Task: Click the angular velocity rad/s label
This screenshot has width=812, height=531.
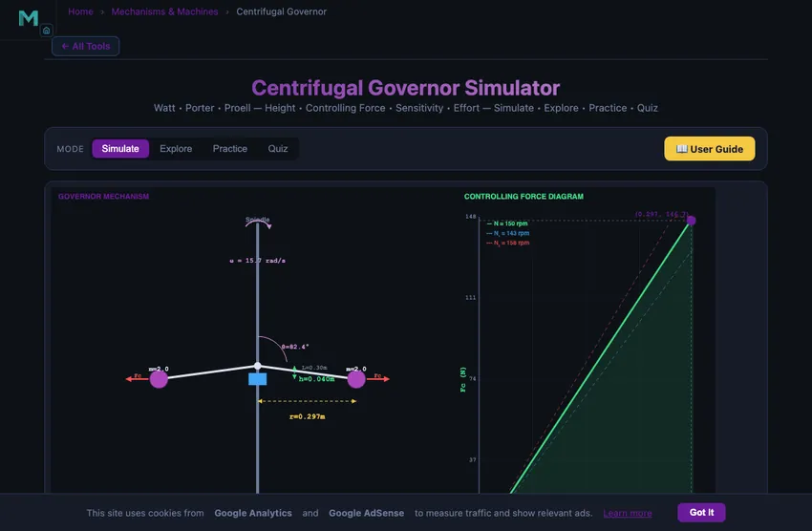Action: (257, 261)
